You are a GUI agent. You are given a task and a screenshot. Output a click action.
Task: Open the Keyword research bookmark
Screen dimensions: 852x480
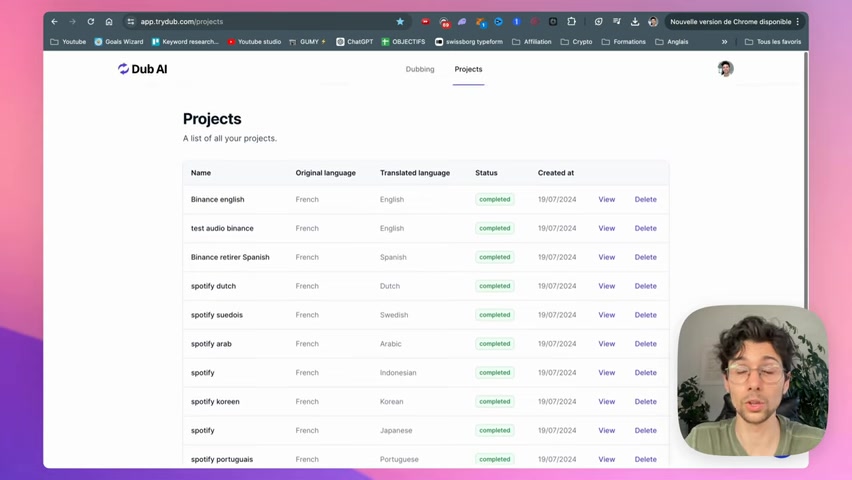tap(185, 42)
